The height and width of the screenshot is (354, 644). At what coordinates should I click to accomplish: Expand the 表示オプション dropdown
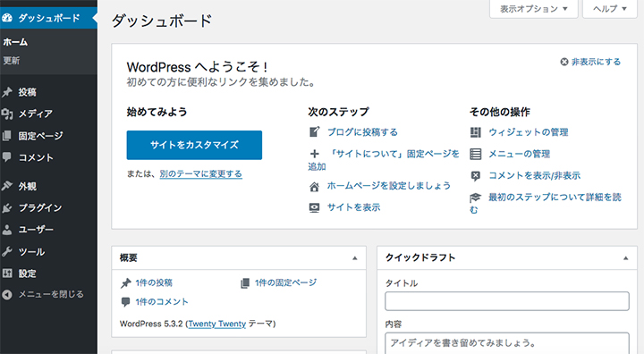(533, 9)
